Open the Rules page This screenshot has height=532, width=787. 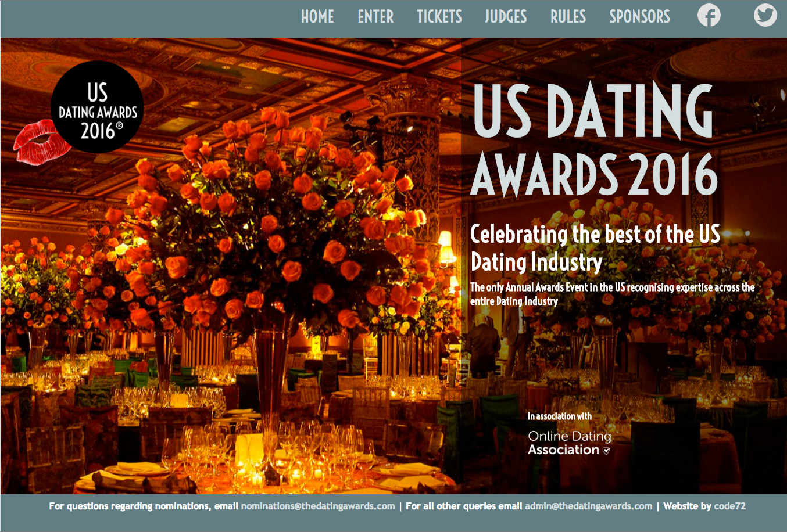pyautogui.click(x=568, y=17)
